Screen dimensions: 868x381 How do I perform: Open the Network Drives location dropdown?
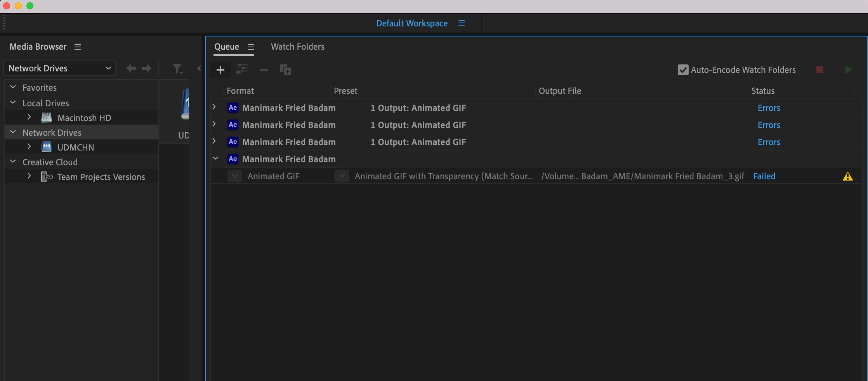point(59,69)
